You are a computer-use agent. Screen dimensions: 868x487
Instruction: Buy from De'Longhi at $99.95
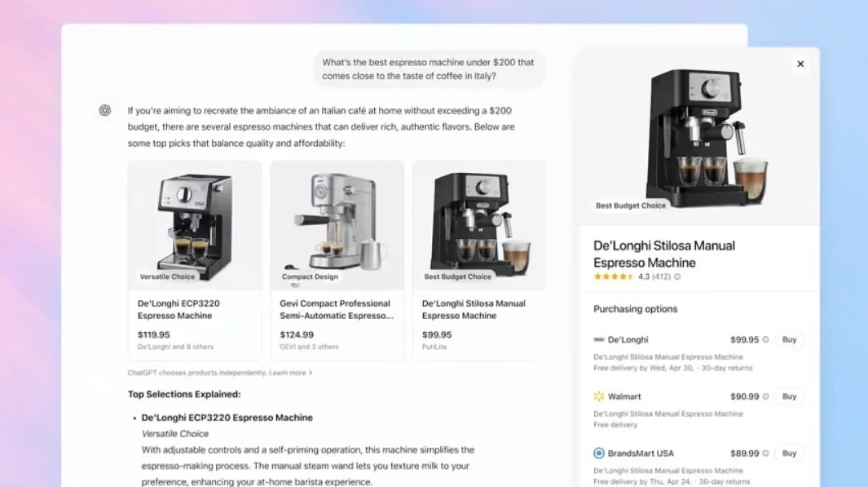tap(789, 339)
